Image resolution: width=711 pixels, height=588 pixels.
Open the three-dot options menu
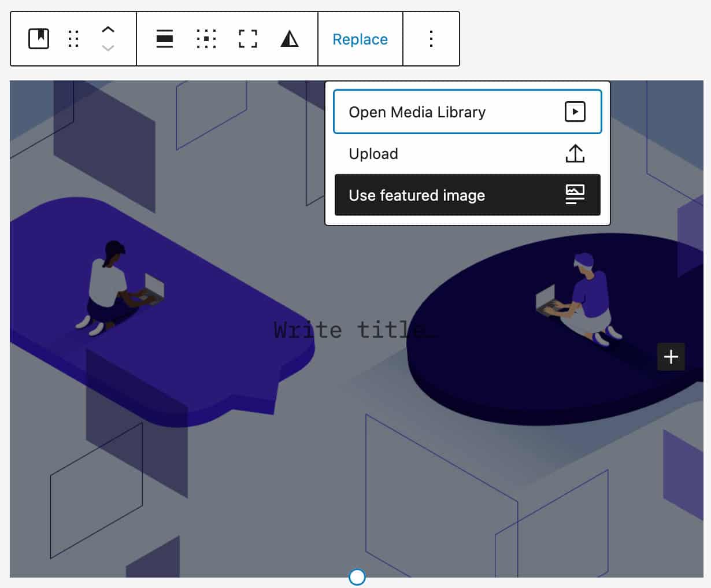click(x=431, y=39)
